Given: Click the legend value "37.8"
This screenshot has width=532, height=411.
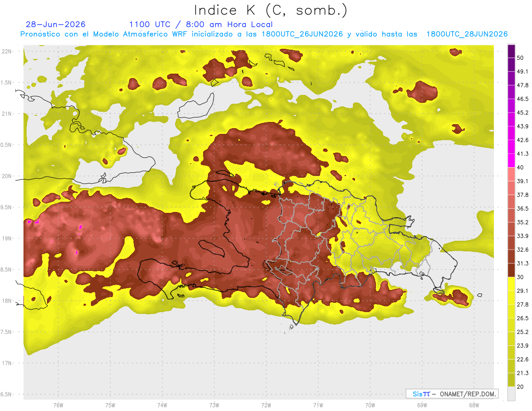Looking at the screenshot, I should 523,195.
